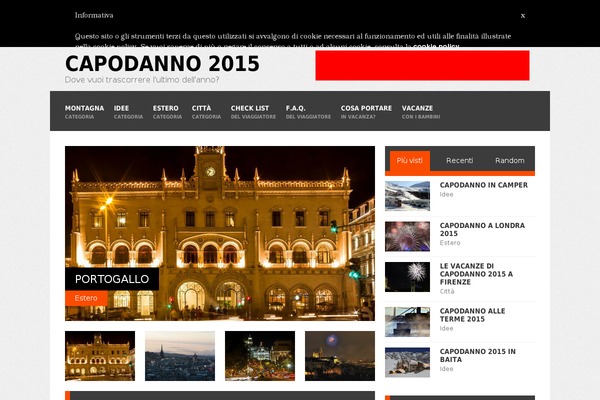The height and width of the screenshot is (400, 600).
Task: Open F.A.Q. del viaggiatore page
Action: coord(308,112)
